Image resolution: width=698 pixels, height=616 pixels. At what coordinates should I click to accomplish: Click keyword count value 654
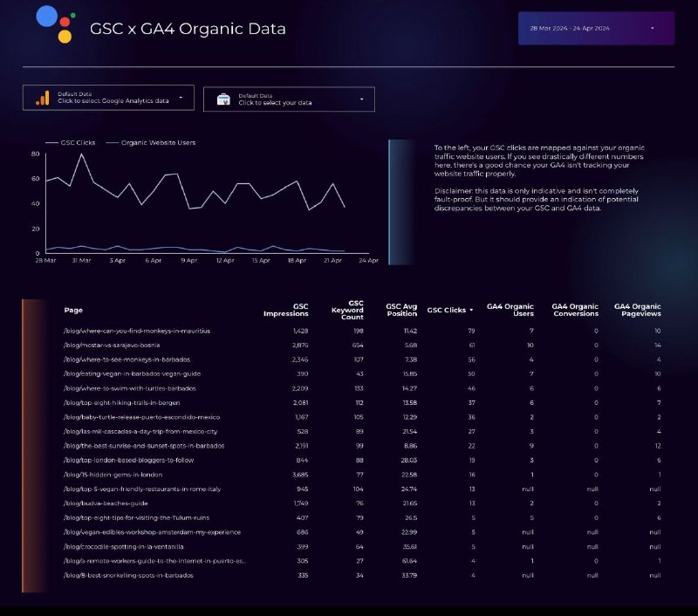click(x=358, y=345)
